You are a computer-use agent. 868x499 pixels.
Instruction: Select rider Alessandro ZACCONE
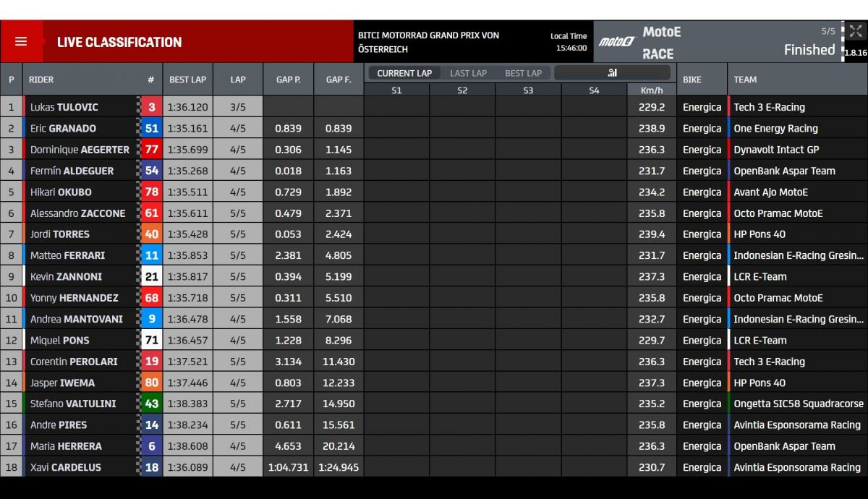pyautogui.click(x=77, y=213)
